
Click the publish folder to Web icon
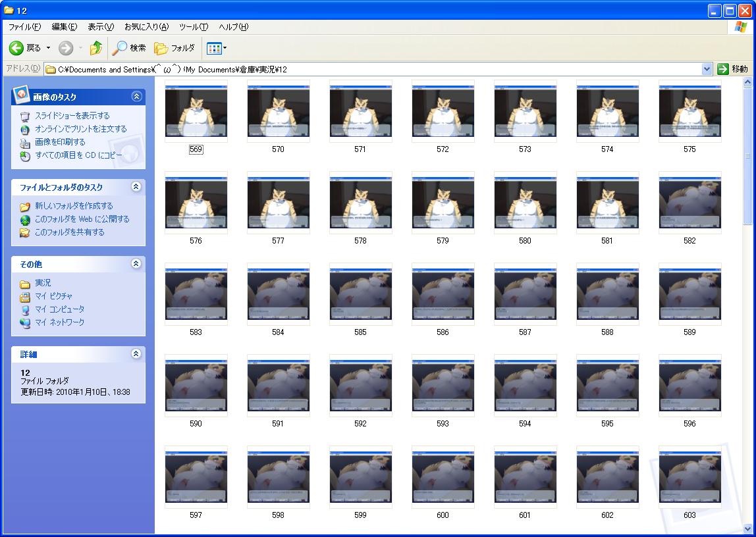point(25,220)
